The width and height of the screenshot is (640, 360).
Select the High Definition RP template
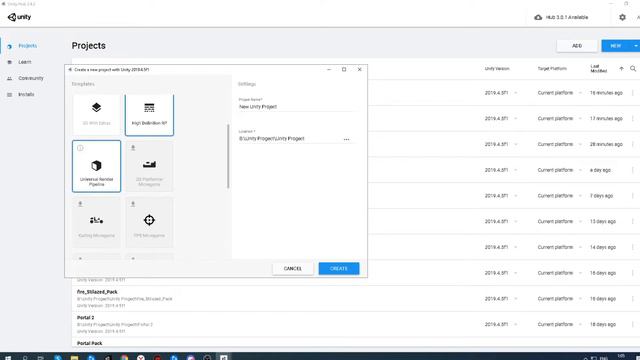click(149, 115)
